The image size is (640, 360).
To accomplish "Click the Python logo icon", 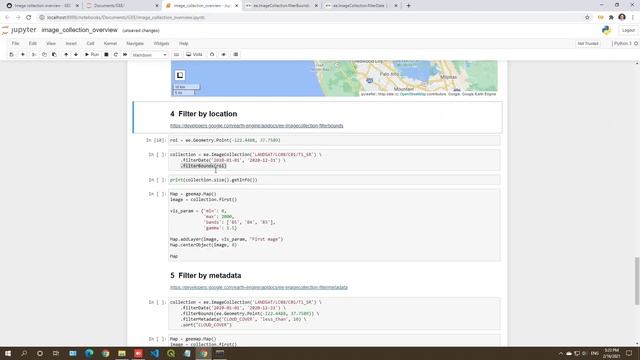I will pos(606,30).
